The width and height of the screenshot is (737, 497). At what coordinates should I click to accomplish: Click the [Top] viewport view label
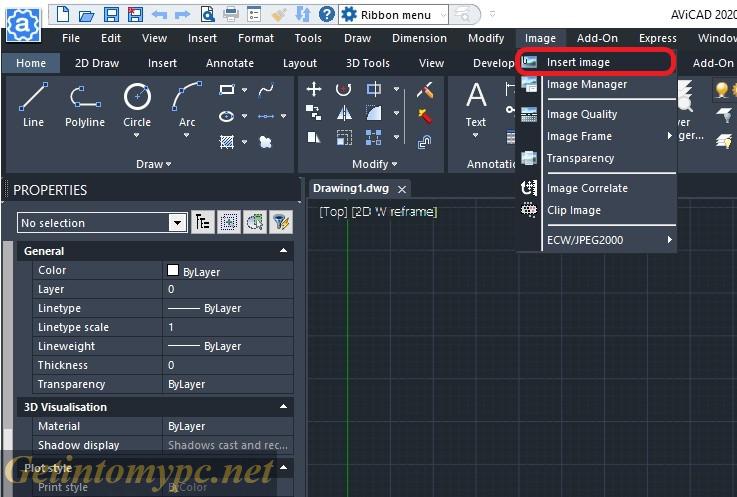[333, 212]
